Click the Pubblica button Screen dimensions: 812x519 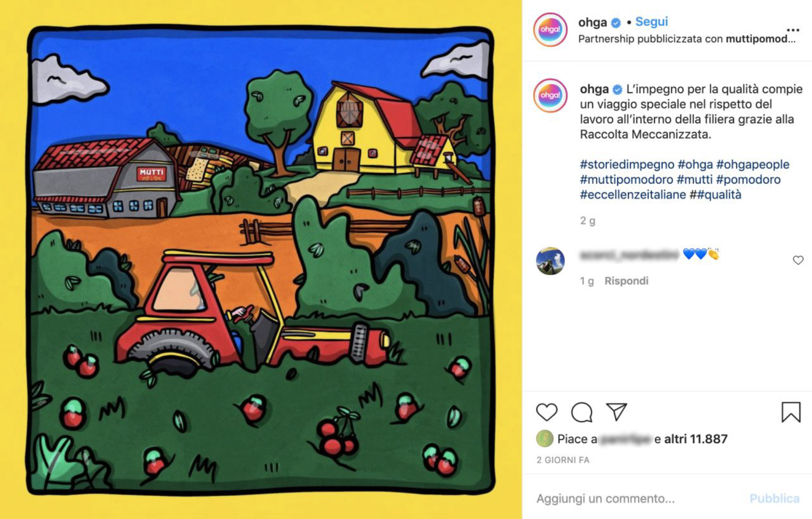[774, 499]
